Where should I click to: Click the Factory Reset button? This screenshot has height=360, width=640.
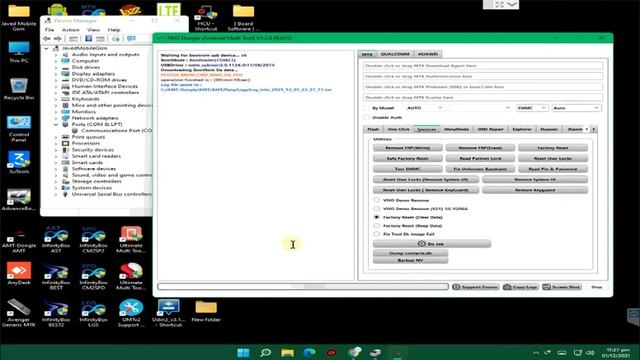(x=553, y=148)
